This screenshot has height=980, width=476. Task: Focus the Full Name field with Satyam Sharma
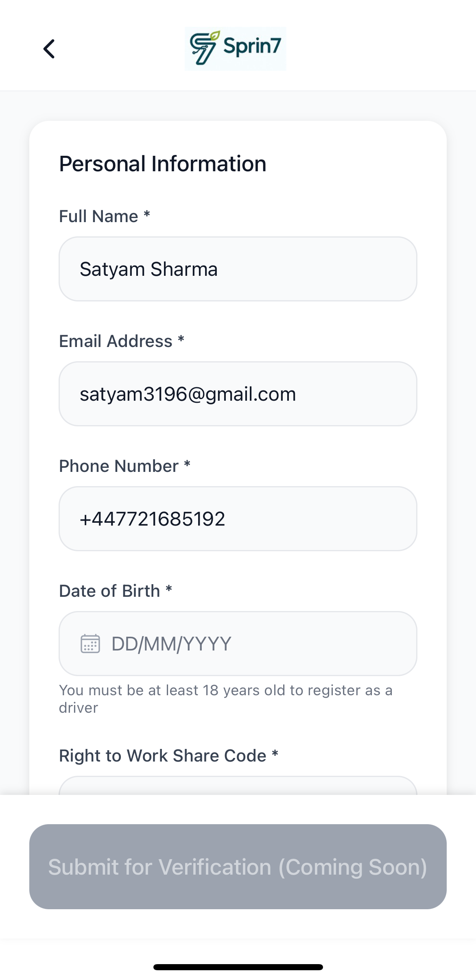(x=238, y=269)
